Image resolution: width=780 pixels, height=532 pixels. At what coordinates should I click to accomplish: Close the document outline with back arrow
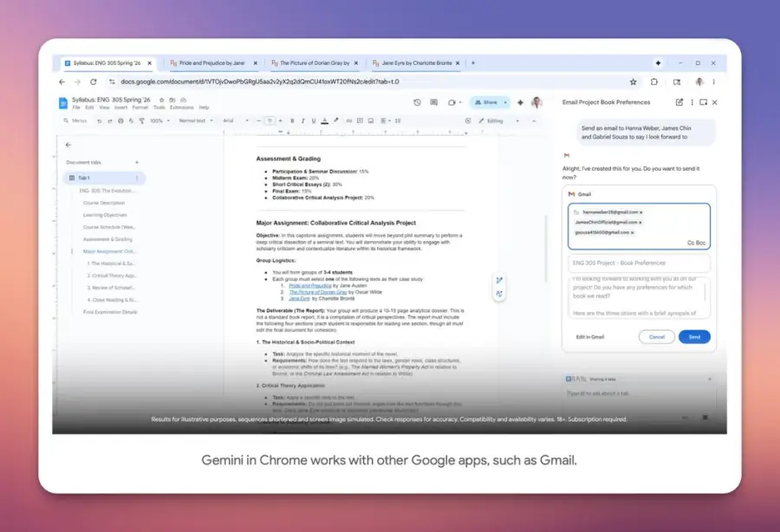68,145
